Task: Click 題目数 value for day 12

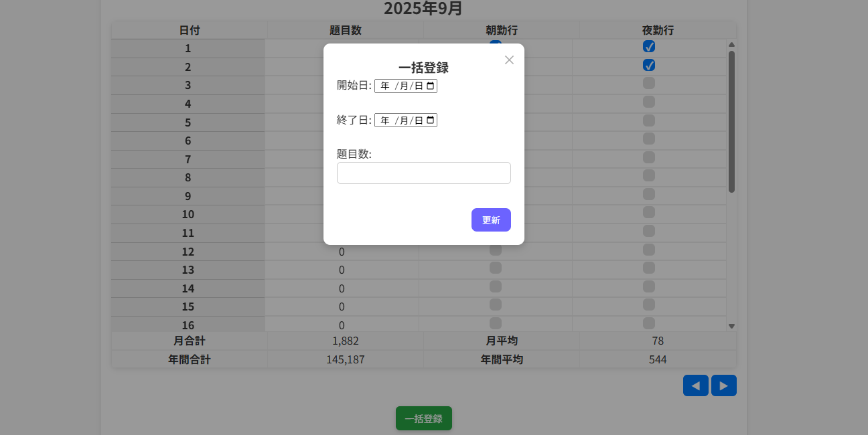Action: click(342, 252)
